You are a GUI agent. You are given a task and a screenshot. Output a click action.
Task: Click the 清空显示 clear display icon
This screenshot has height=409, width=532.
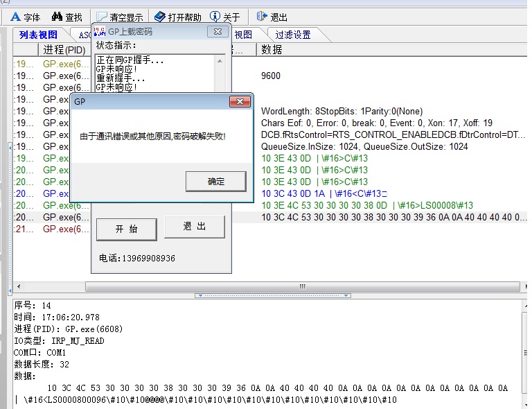tap(100, 17)
